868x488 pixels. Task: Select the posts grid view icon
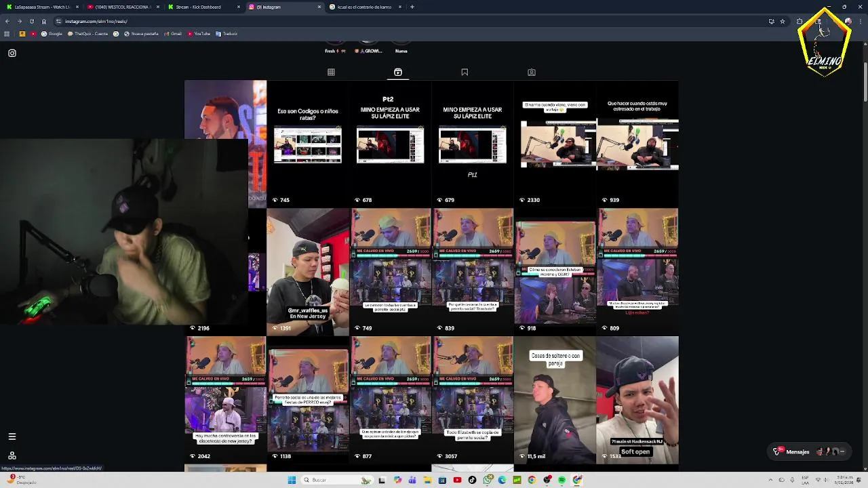tap(331, 72)
